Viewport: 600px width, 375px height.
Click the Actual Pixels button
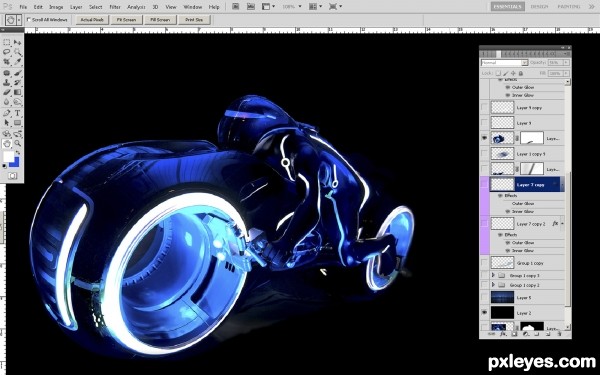pos(92,20)
